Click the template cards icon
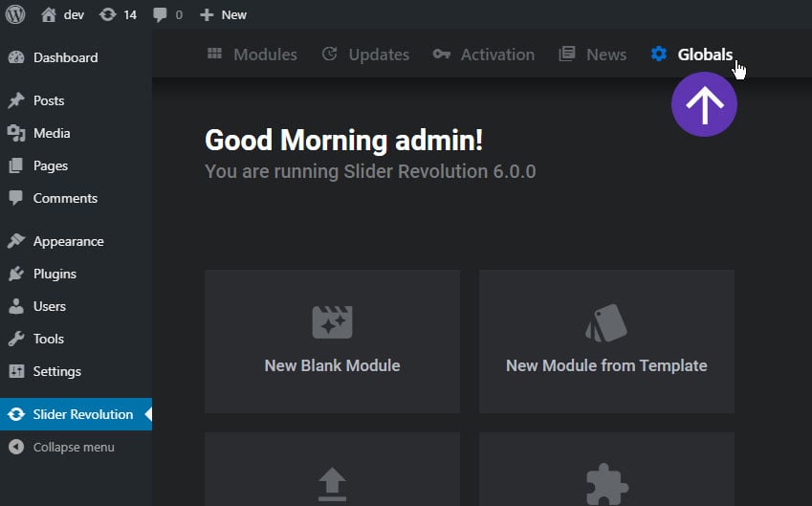812x506 pixels. pos(606,322)
